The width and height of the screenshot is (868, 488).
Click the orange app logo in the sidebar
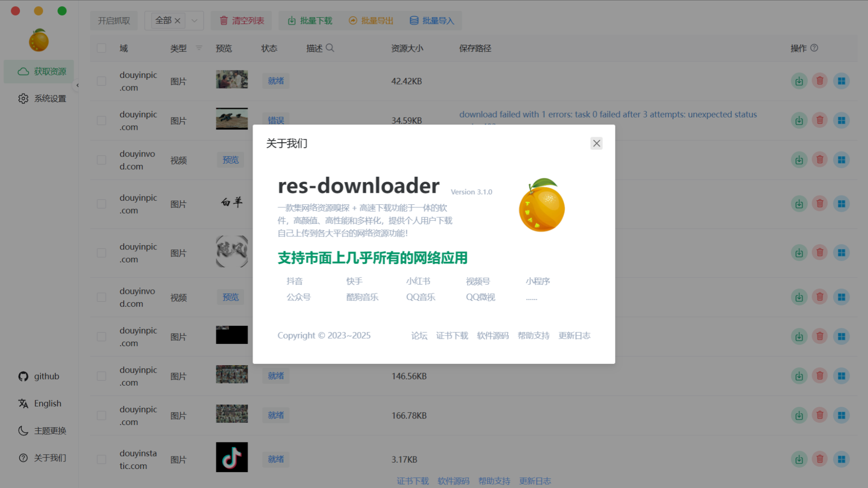[39, 40]
